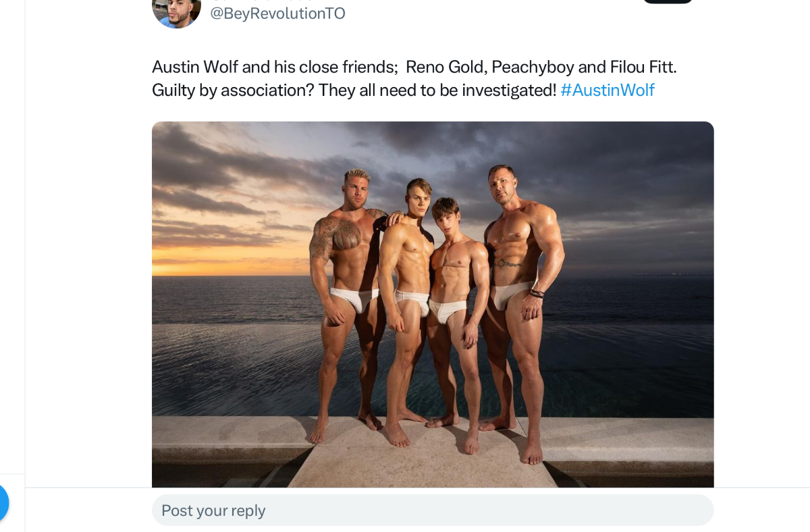Click the man wearing wrist bracelets in photo

(520, 311)
